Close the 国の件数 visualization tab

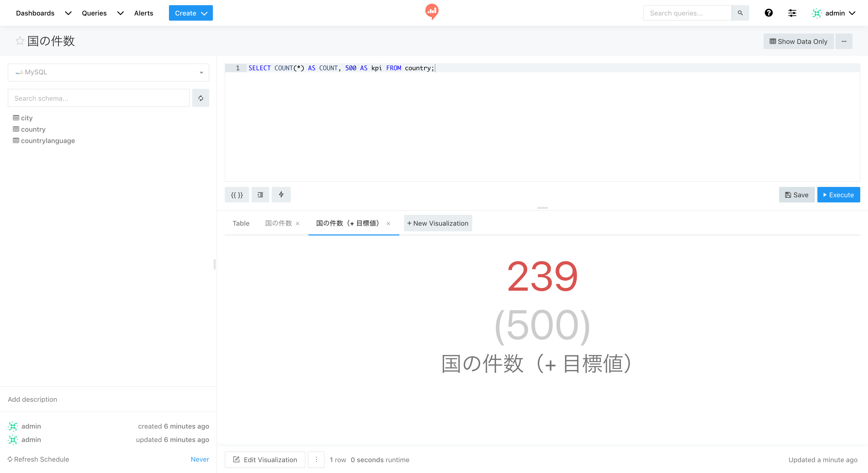pyautogui.click(x=298, y=224)
